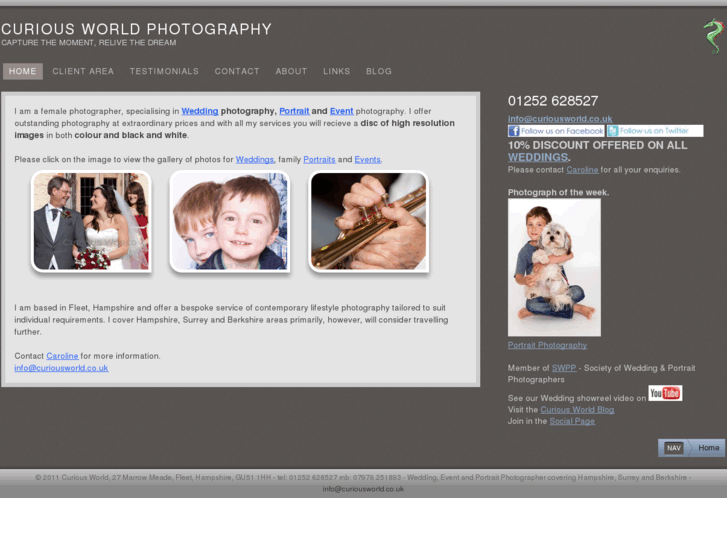Click the Photograph of the week heading

(x=558, y=192)
